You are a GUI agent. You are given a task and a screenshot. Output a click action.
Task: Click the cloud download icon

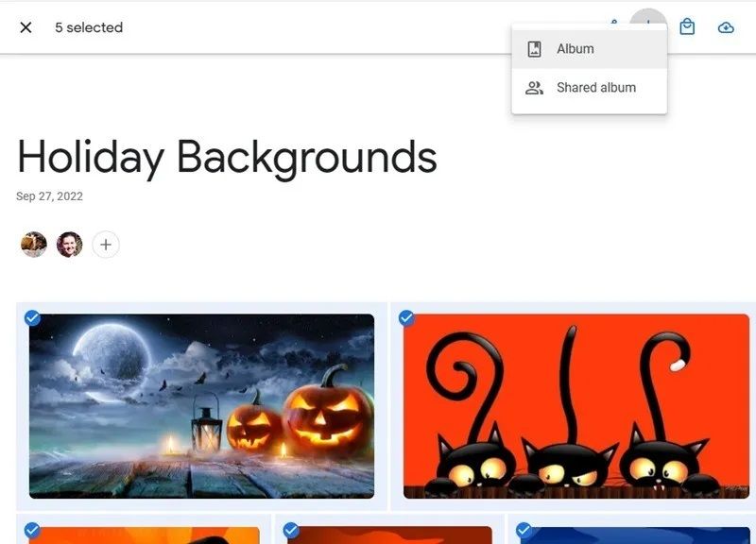[x=726, y=27]
